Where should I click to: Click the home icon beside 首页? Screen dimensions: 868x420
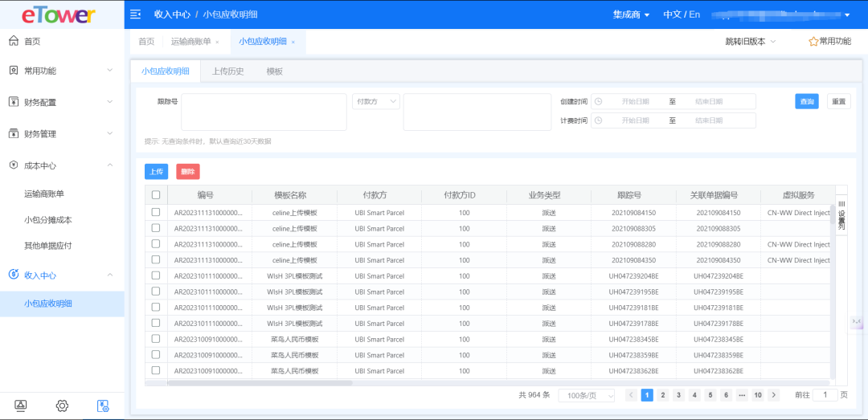(x=13, y=41)
